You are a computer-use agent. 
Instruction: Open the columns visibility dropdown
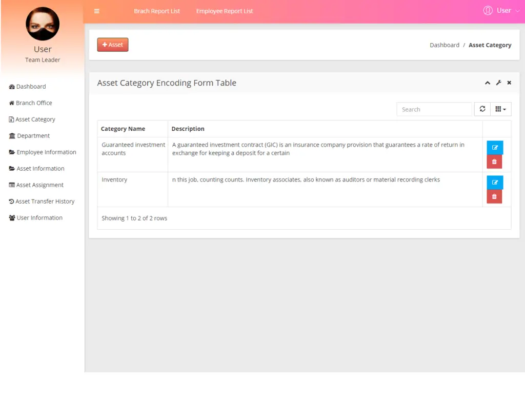point(500,109)
